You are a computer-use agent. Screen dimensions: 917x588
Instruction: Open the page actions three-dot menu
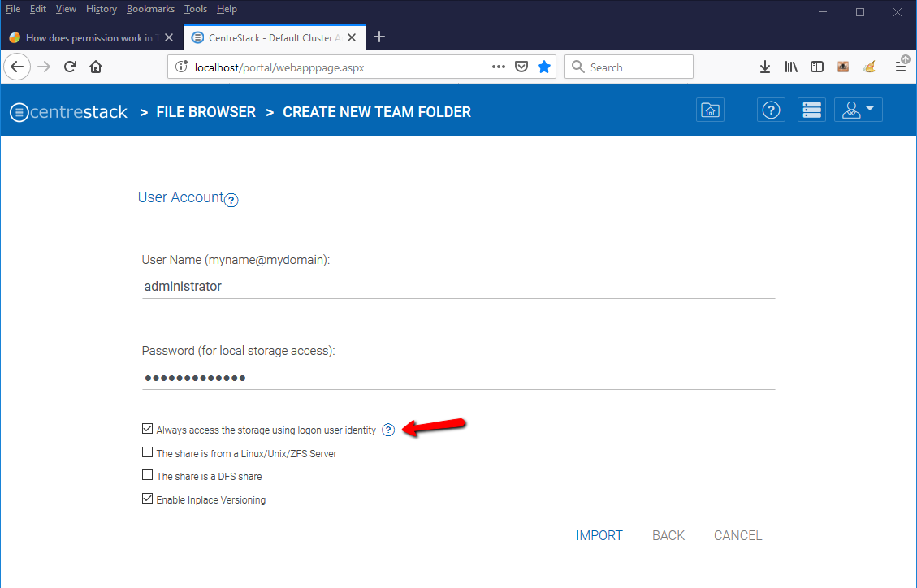(499, 67)
